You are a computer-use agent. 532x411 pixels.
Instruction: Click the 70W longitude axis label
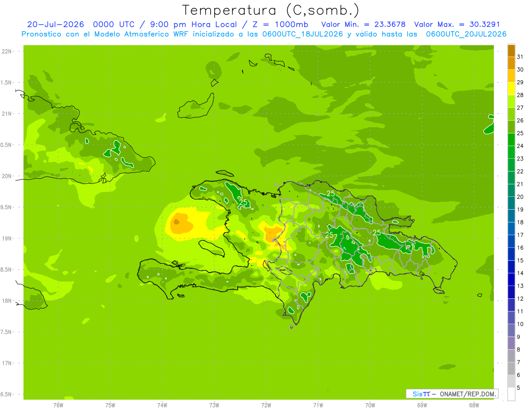pyautogui.click(x=370, y=405)
